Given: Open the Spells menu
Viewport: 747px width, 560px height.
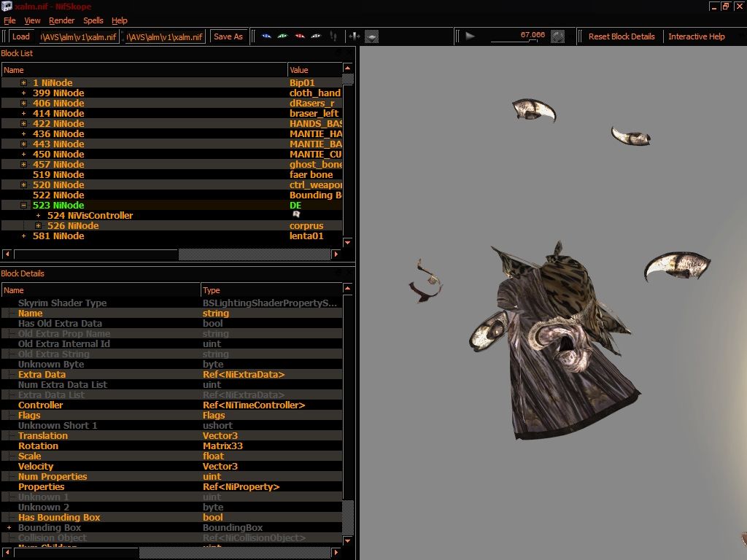Looking at the screenshot, I should point(93,20).
